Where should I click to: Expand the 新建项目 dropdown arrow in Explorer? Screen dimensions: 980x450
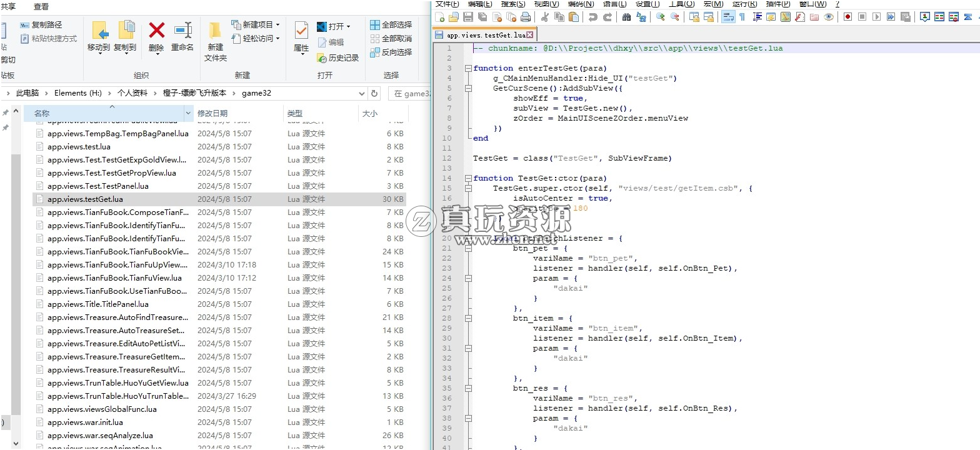[x=278, y=25]
